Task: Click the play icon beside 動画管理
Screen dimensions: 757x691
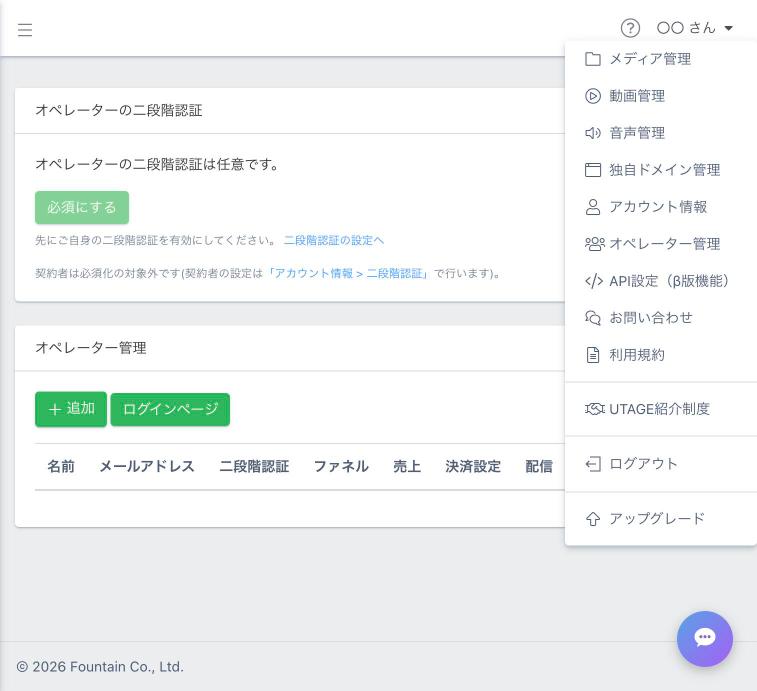Action: pos(593,96)
